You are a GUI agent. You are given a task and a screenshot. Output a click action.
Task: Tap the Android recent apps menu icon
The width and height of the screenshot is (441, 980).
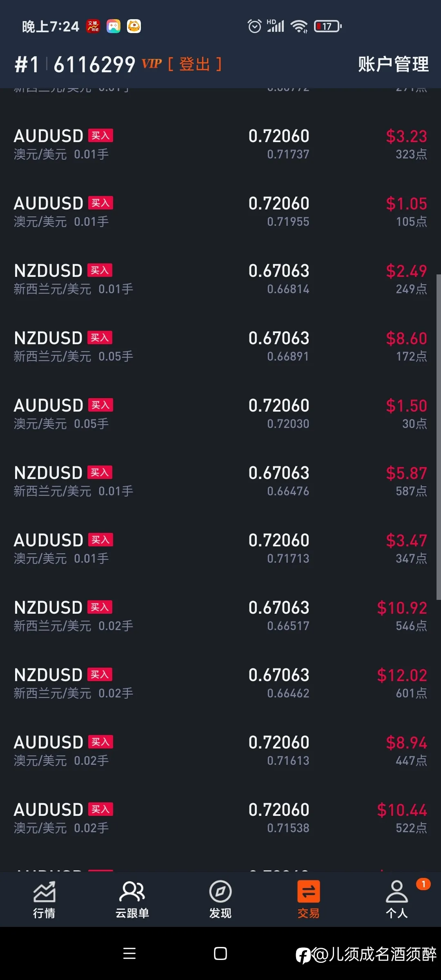click(129, 953)
